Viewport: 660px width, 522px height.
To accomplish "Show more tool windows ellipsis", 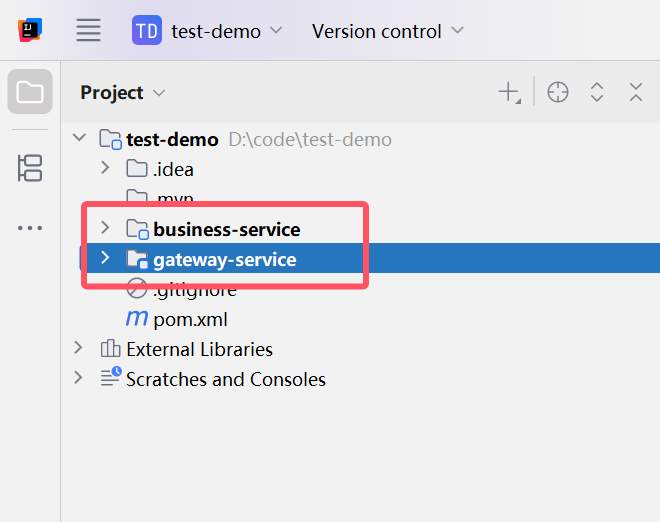I will click(x=30, y=228).
